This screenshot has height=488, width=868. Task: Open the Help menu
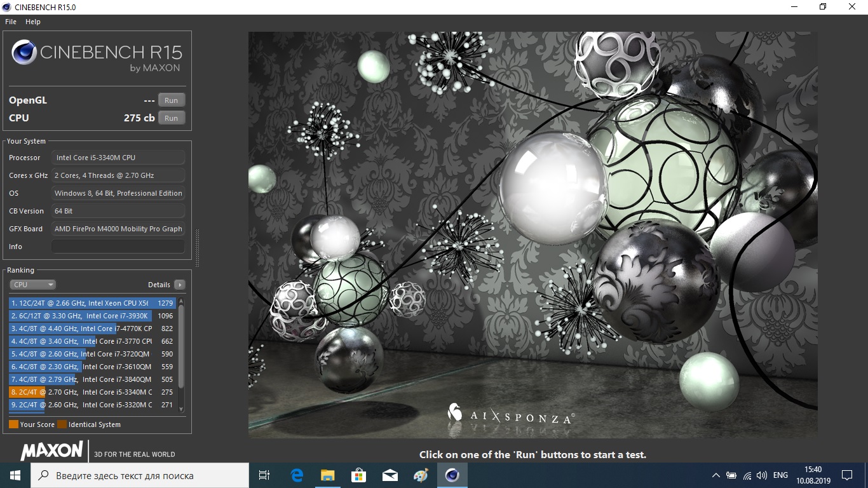(x=33, y=22)
